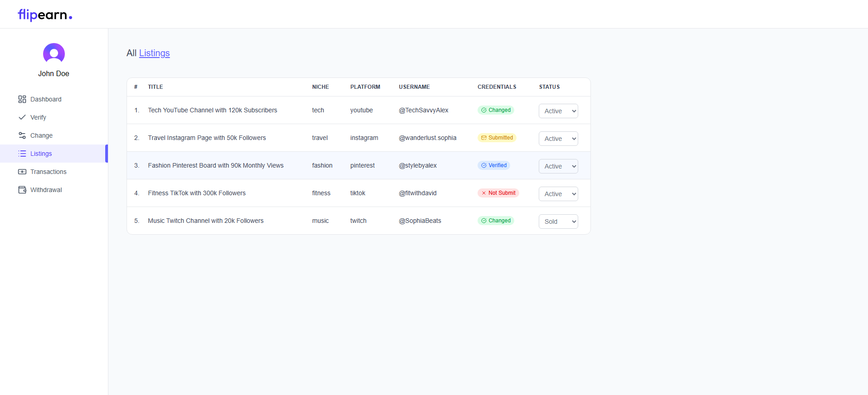Click the Dashboard grid icon
The image size is (868, 395).
(22, 99)
